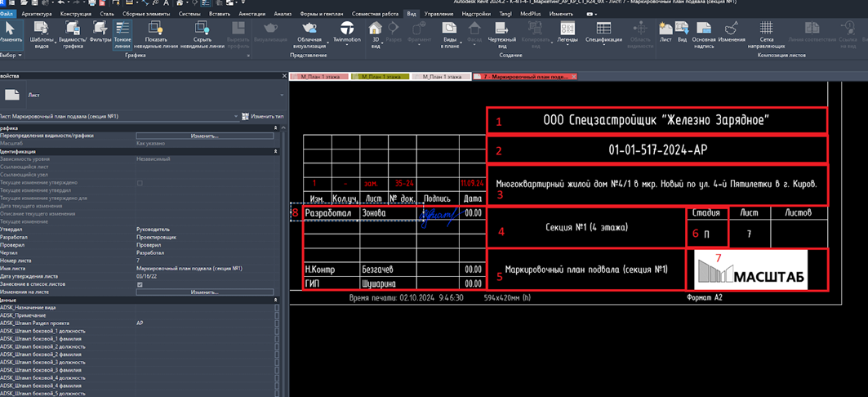Create a Чертежный вид drafting view

pos(503,35)
